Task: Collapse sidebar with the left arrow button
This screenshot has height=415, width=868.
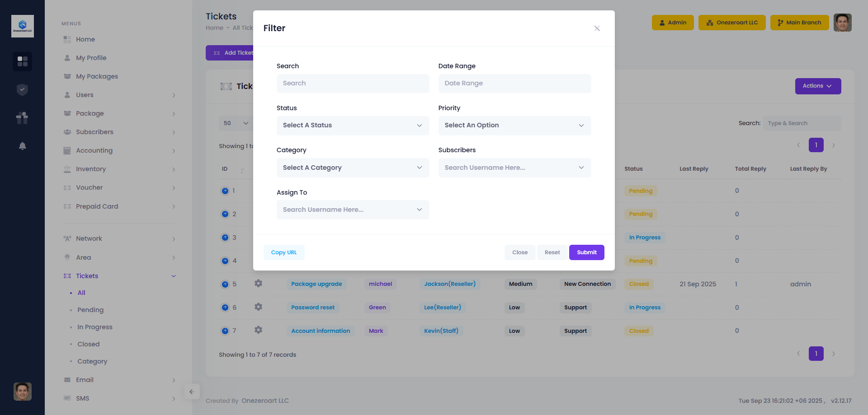Action: point(192,392)
